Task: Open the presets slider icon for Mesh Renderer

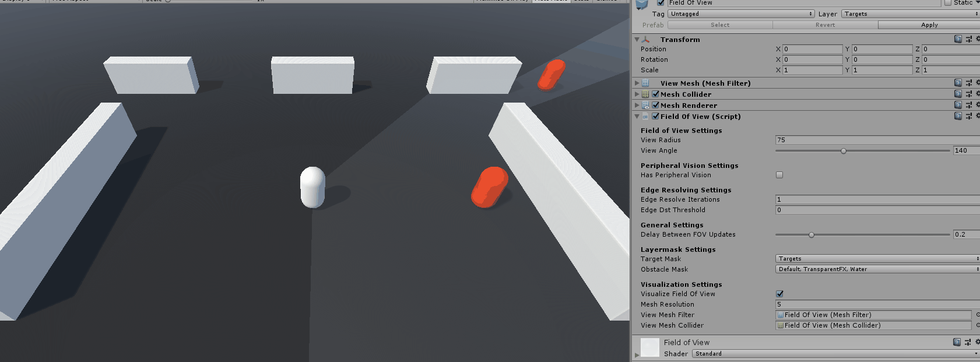Action: point(969,105)
